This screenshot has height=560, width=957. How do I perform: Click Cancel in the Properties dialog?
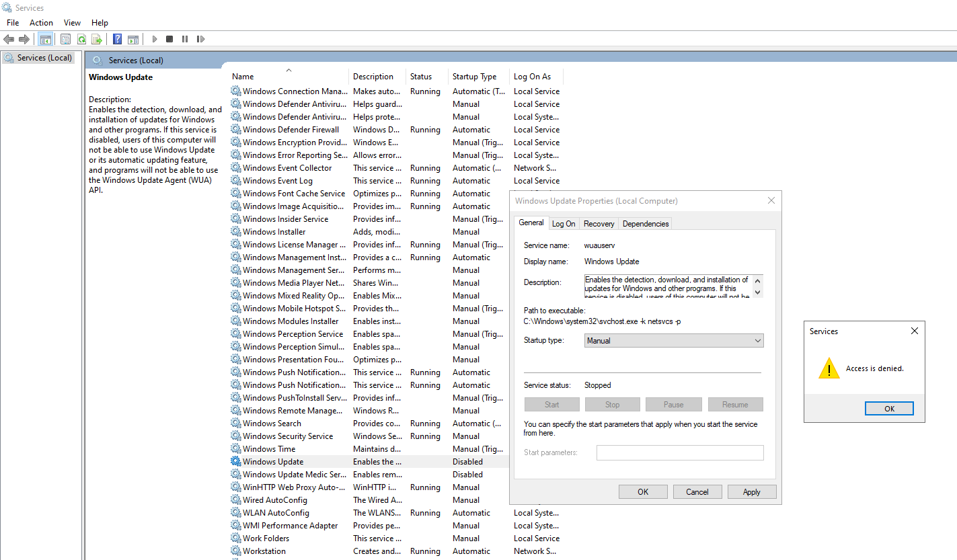pyautogui.click(x=697, y=492)
